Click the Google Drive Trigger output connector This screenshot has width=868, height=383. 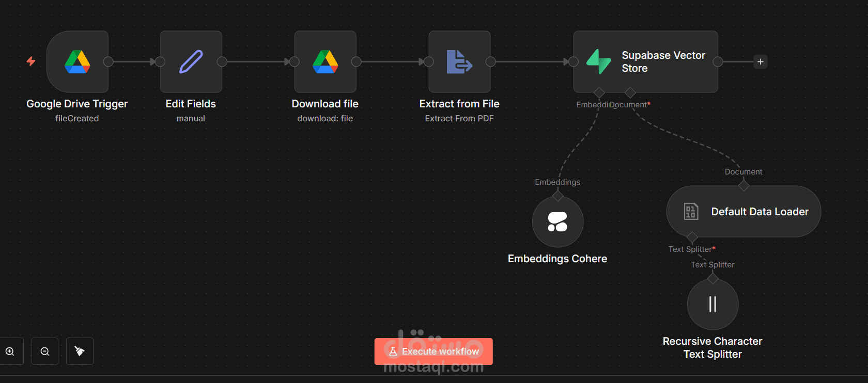(x=109, y=62)
